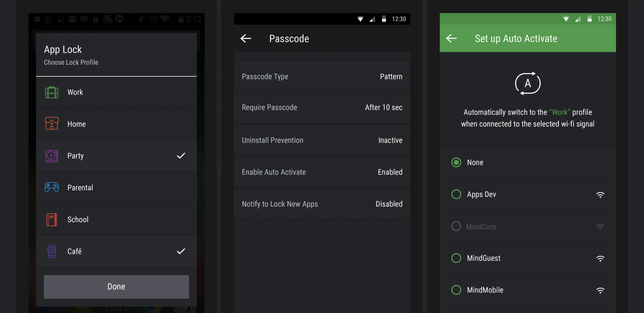Click the Home profile menu item
The width and height of the screenshot is (644, 313).
tap(116, 124)
